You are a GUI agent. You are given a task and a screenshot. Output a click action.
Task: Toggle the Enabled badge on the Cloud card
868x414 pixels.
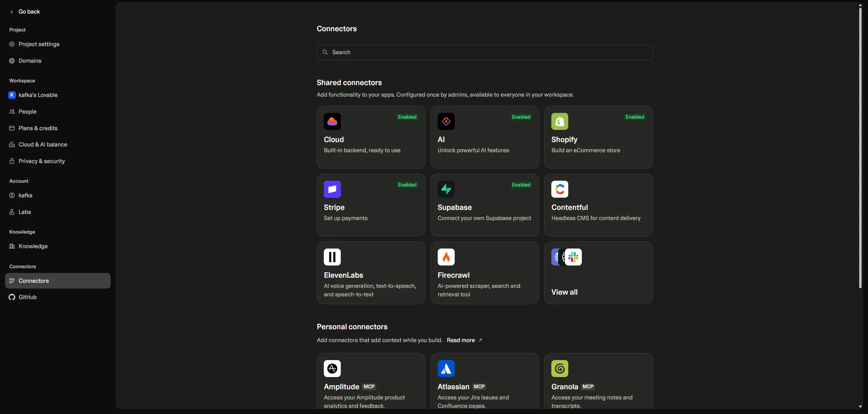point(407,117)
